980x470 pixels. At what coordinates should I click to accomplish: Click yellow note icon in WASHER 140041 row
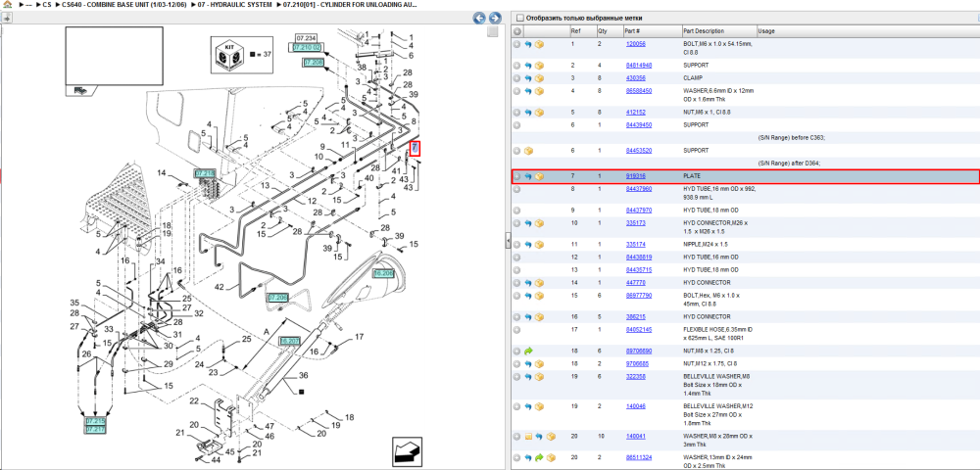pos(528,436)
